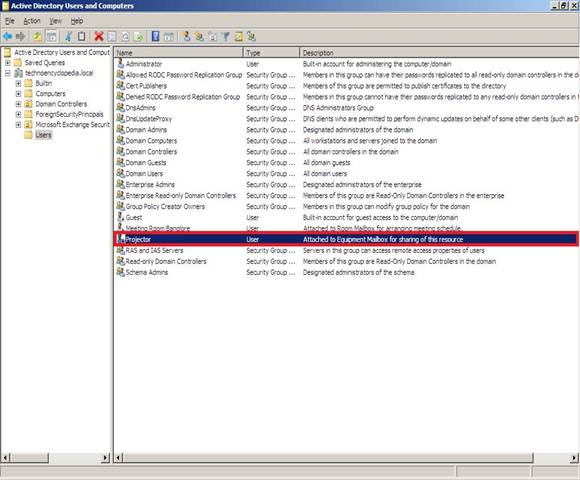Click the Refresh toolbar icon

tap(125, 36)
